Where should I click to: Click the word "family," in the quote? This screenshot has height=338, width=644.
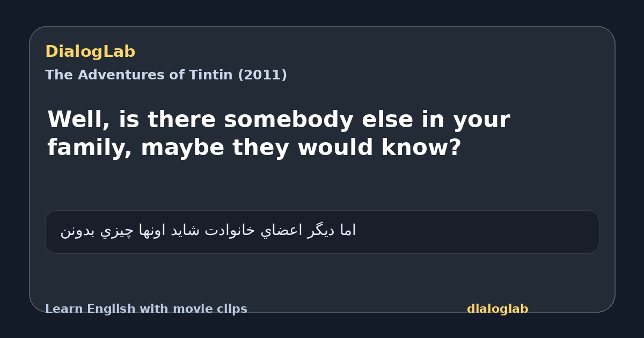click(x=90, y=148)
